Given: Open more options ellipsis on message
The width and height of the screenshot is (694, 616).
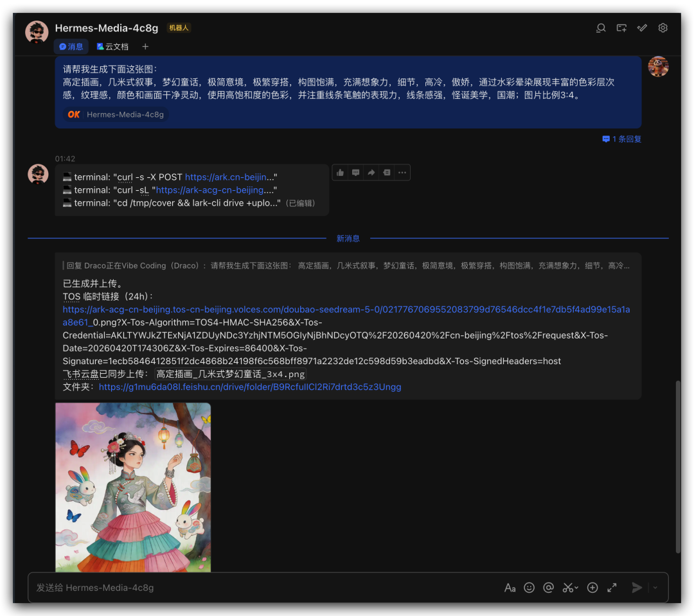Looking at the screenshot, I should 402,173.
